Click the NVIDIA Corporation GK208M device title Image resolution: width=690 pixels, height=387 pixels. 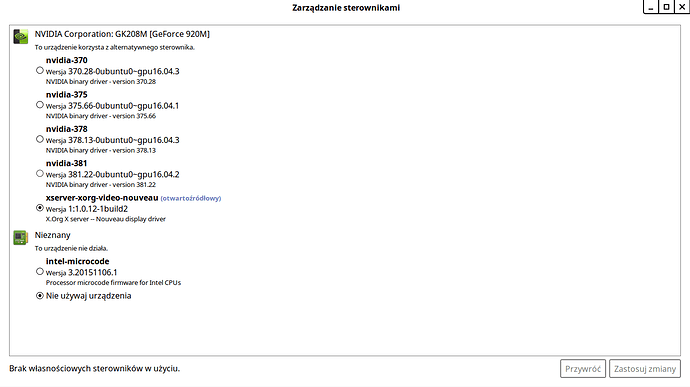coord(122,34)
